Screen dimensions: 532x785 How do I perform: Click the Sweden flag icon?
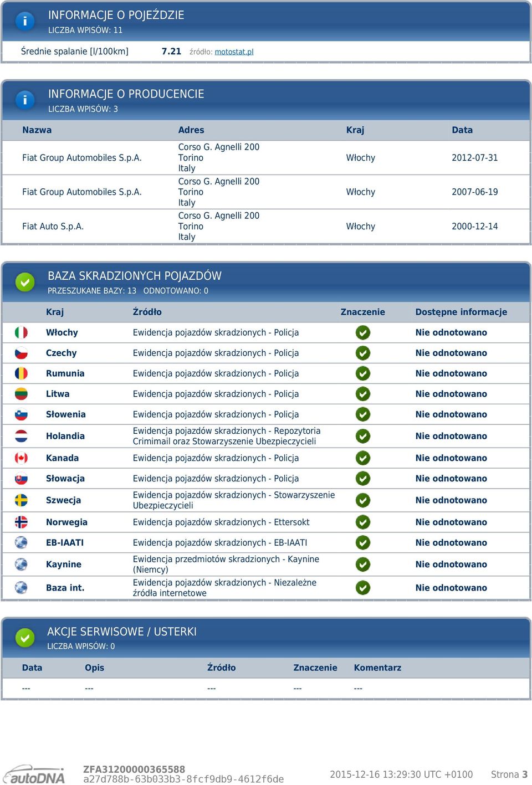(x=21, y=500)
